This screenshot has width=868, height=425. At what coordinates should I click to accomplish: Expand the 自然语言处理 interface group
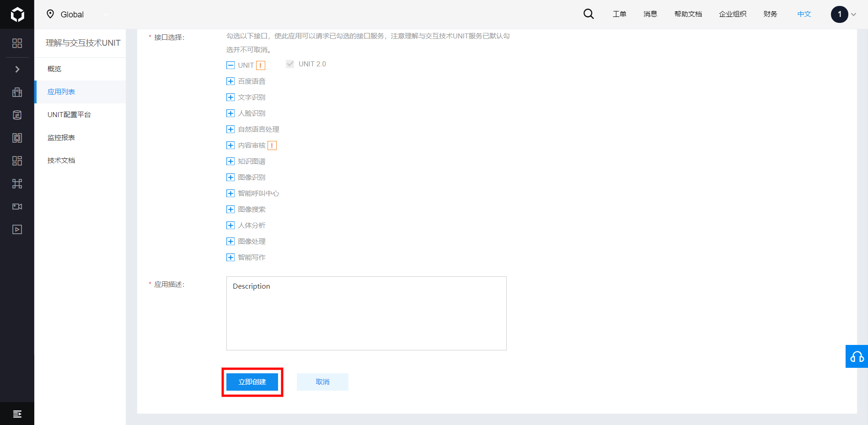coord(230,129)
